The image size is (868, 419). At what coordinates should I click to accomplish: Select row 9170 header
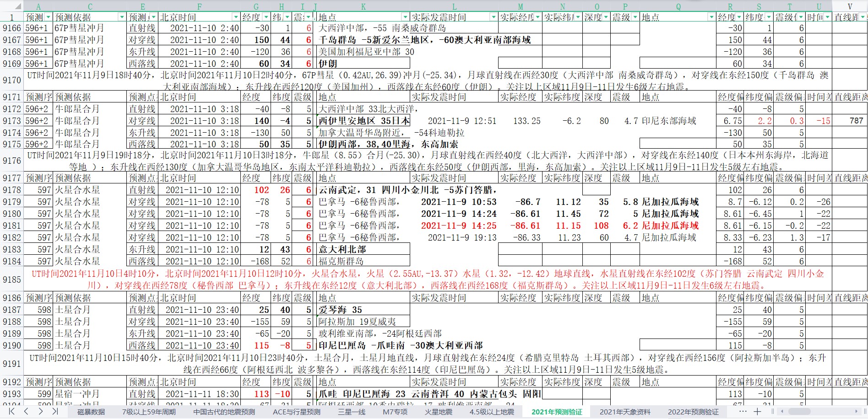[x=11, y=80]
